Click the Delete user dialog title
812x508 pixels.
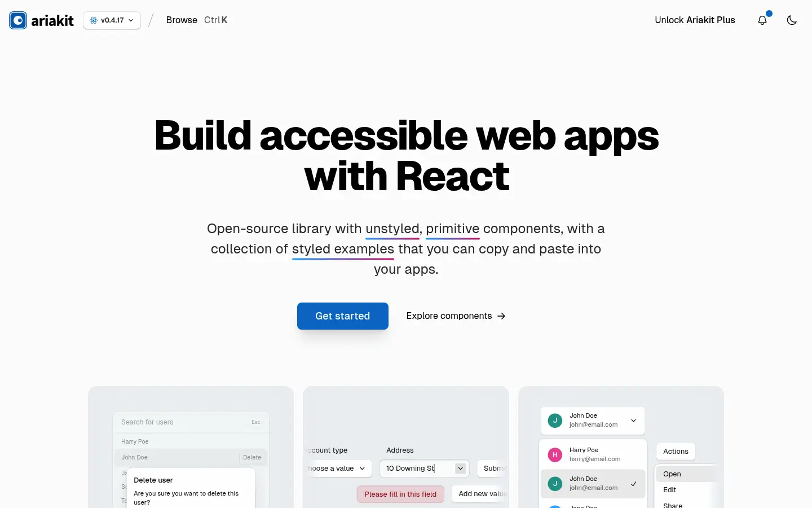coord(153,480)
